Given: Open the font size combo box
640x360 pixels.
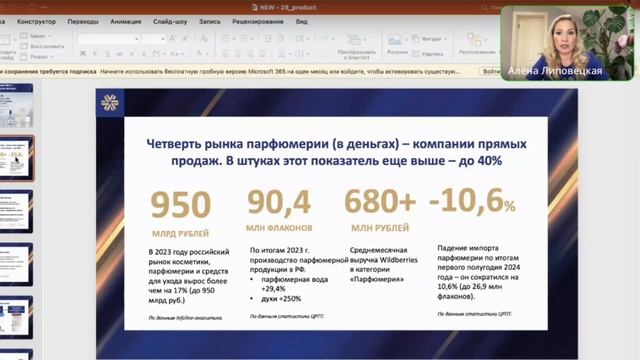Looking at the screenshot, I should (x=153, y=39).
